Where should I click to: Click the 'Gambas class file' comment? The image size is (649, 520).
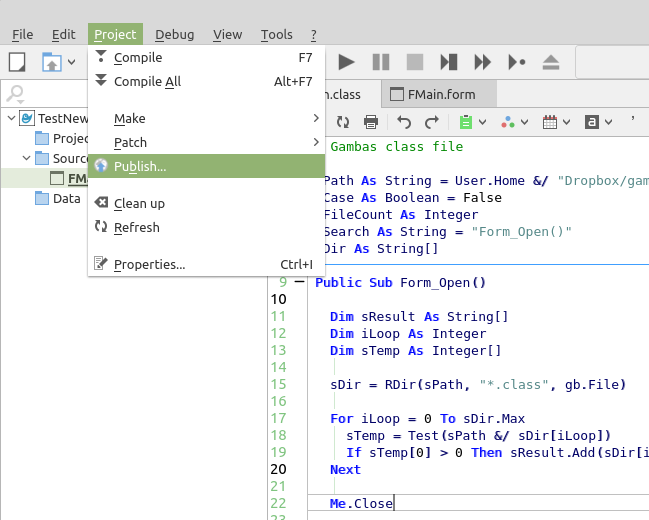point(397,147)
